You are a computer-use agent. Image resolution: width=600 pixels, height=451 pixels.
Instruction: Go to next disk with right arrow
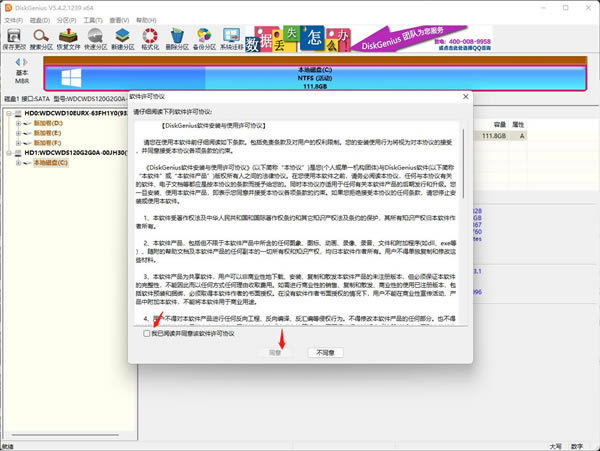(x=25, y=62)
